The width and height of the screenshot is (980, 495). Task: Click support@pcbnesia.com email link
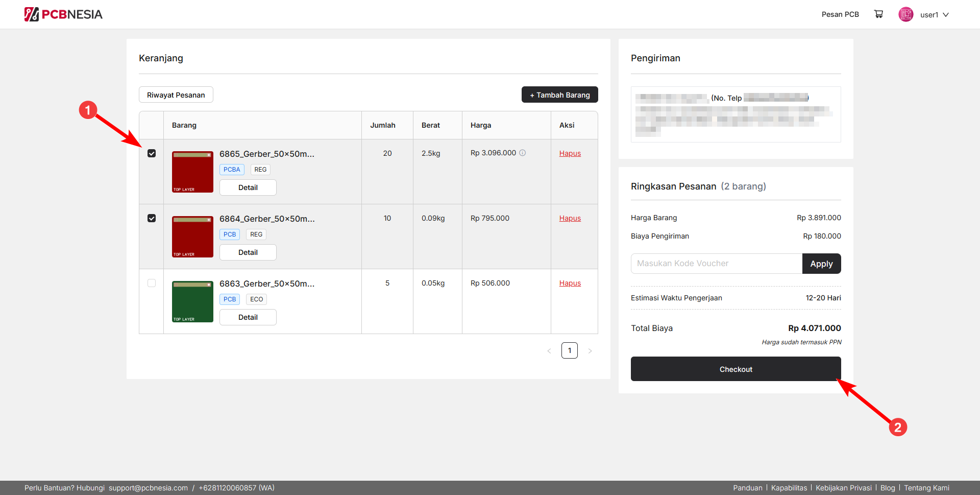click(148, 488)
